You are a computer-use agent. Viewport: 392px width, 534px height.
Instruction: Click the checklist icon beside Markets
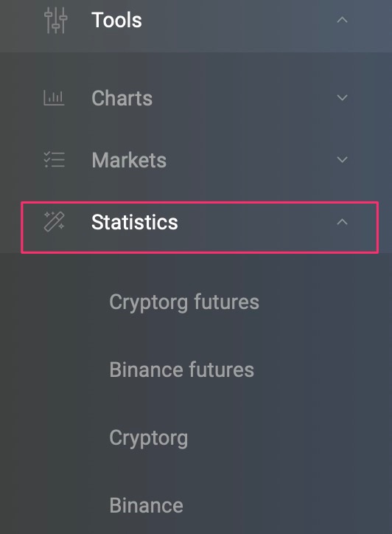point(54,160)
